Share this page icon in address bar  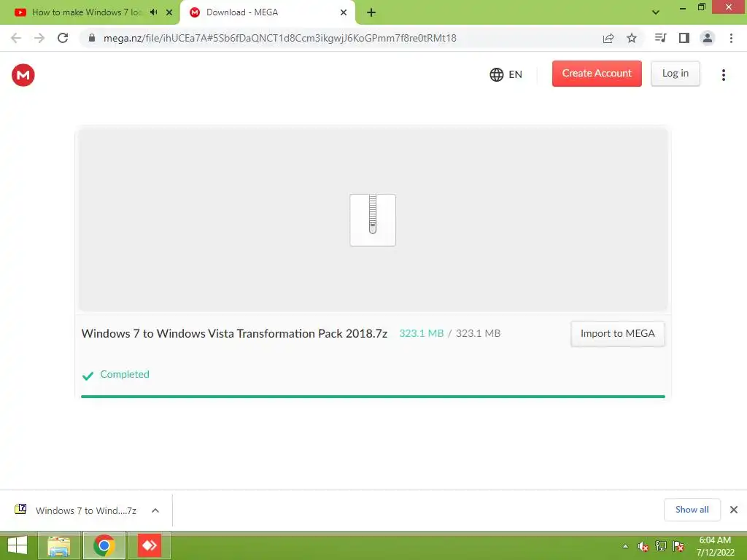(x=608, y=38)
